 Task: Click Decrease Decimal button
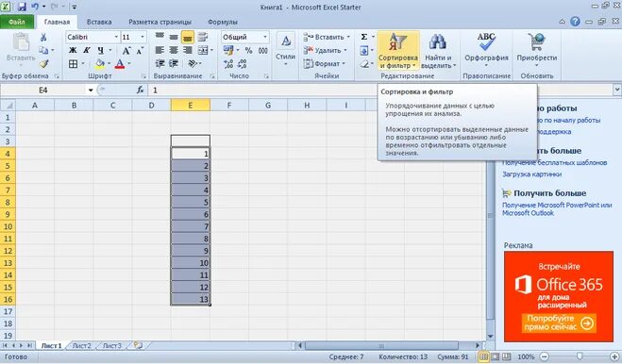pyautogui.click(x=242, y=64)
